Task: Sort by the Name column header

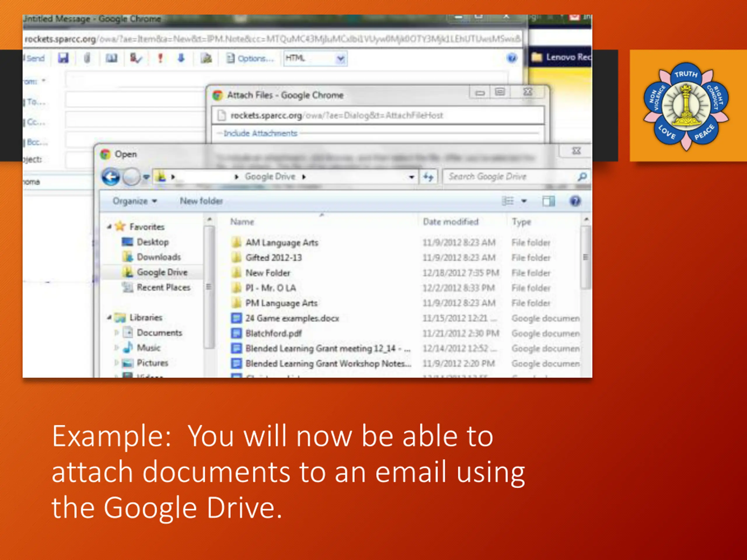Action: coord(242,222)
